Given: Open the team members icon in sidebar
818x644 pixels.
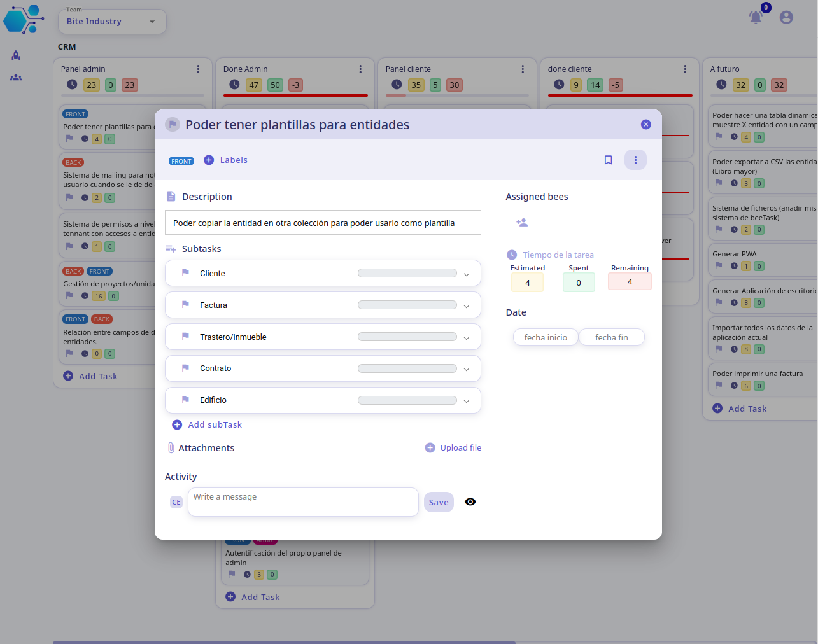Looking at the screenshot, I should (16, 78).
